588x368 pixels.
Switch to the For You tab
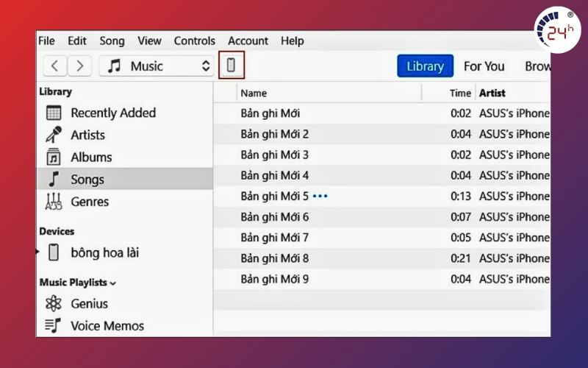(x=484, y=66)
